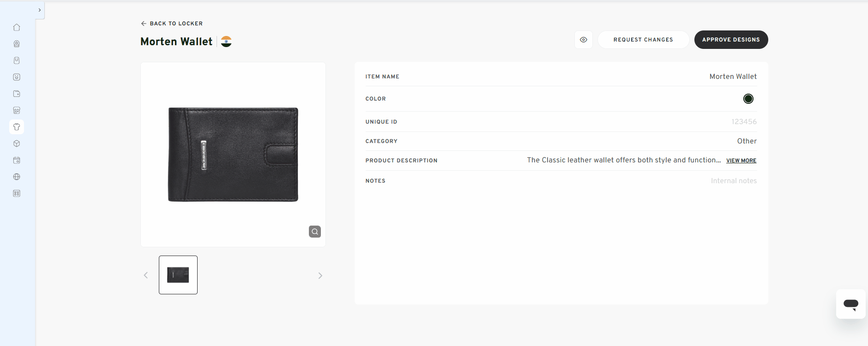Open the shopping bag icon in sidebar
868x346 pixels.
click(x=17, y=60)
